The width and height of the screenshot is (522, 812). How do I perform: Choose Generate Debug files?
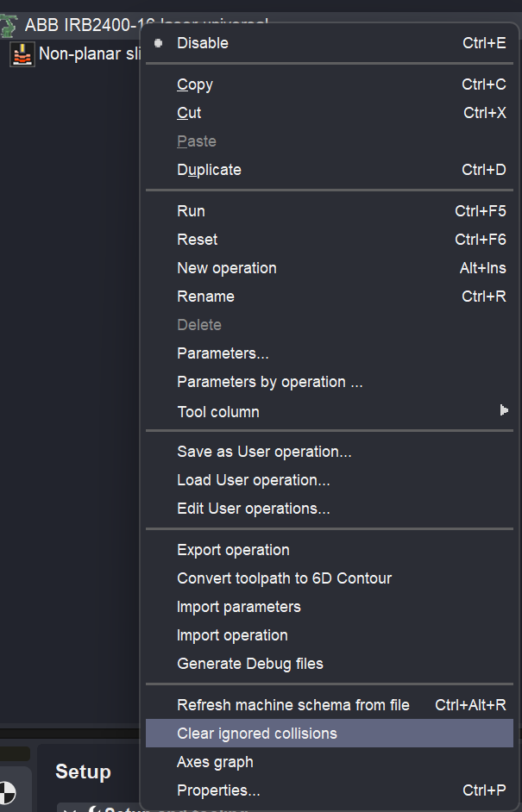[249, 664]
